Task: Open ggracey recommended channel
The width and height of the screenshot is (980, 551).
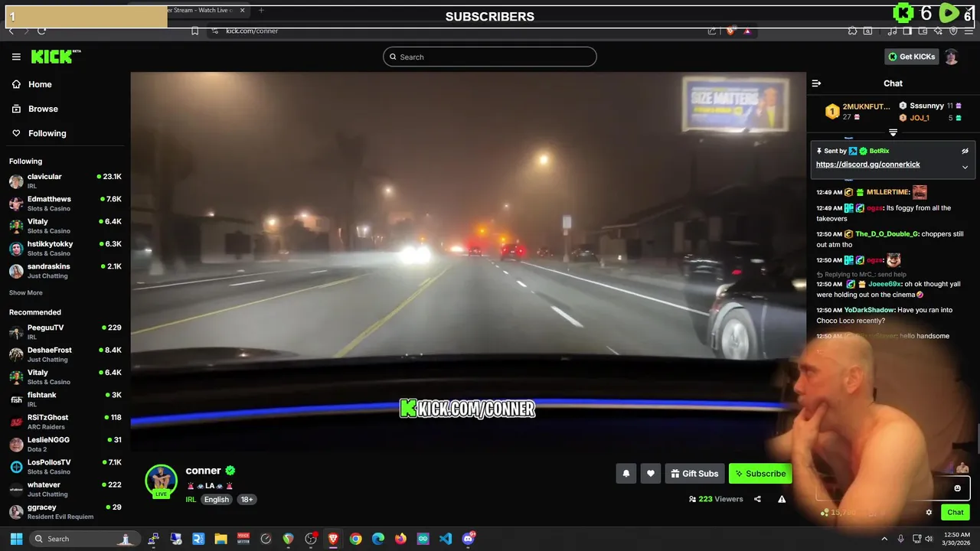Action: pos(65,511)
